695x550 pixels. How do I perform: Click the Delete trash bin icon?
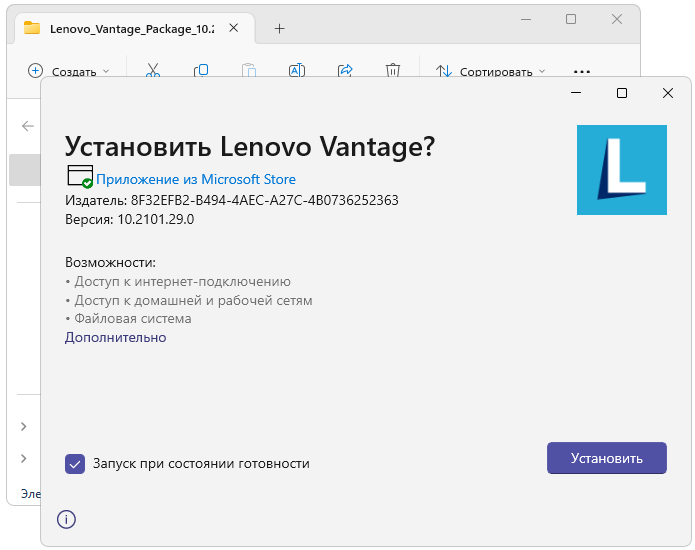(393, 71)
